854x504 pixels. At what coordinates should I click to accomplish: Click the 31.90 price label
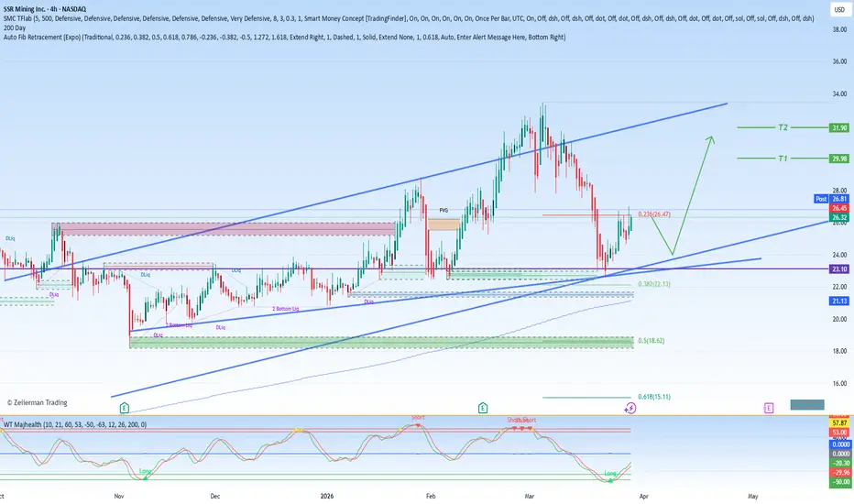pyautogui.click(x=838, y=128)
